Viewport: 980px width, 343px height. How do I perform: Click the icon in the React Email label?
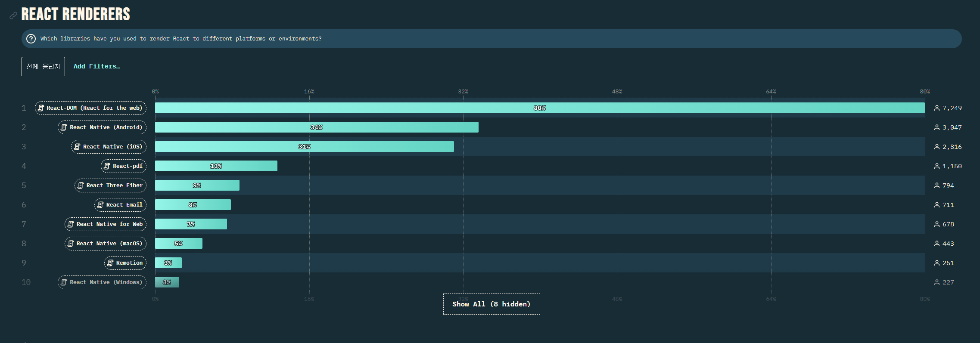click(x=100, y=205)
